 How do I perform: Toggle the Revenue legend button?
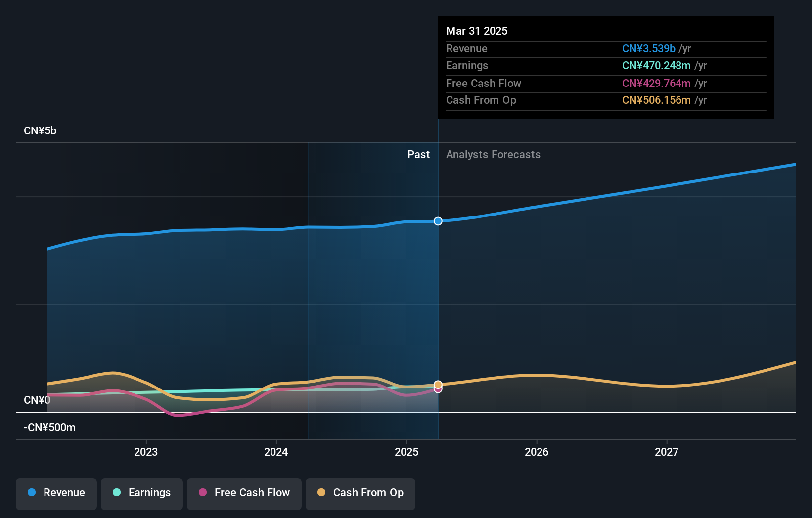click(x=56, y=494)
